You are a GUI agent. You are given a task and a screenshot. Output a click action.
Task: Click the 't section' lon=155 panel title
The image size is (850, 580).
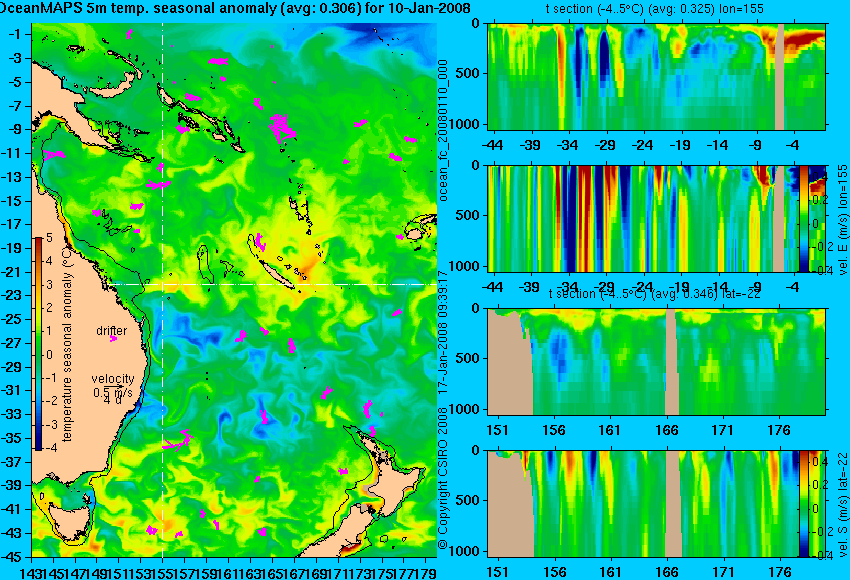[x=654, y=9]
